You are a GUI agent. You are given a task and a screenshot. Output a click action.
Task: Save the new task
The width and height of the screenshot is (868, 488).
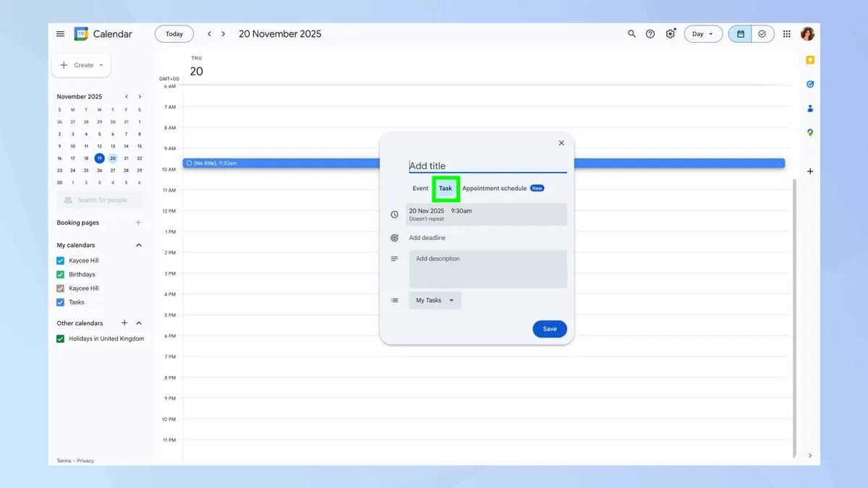(549, 329)
